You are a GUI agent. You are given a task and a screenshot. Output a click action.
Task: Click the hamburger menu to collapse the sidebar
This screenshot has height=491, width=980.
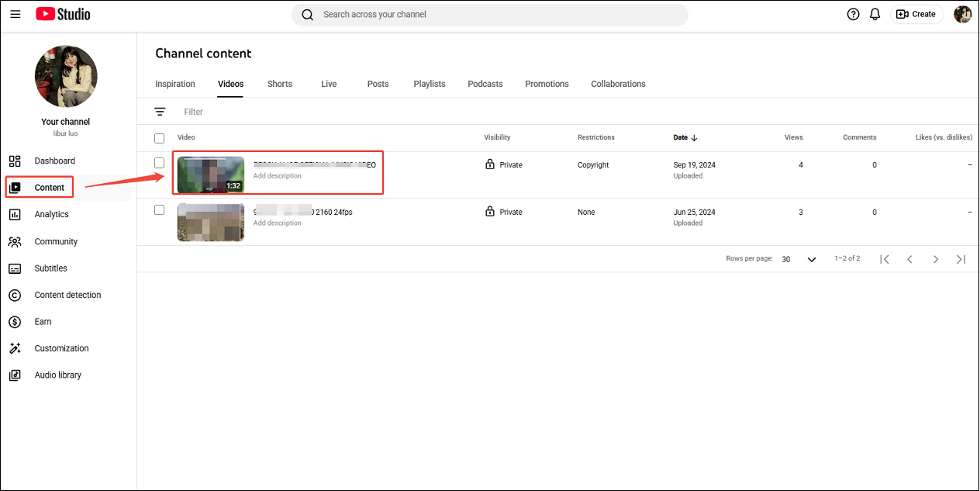[x=15, y=13]
